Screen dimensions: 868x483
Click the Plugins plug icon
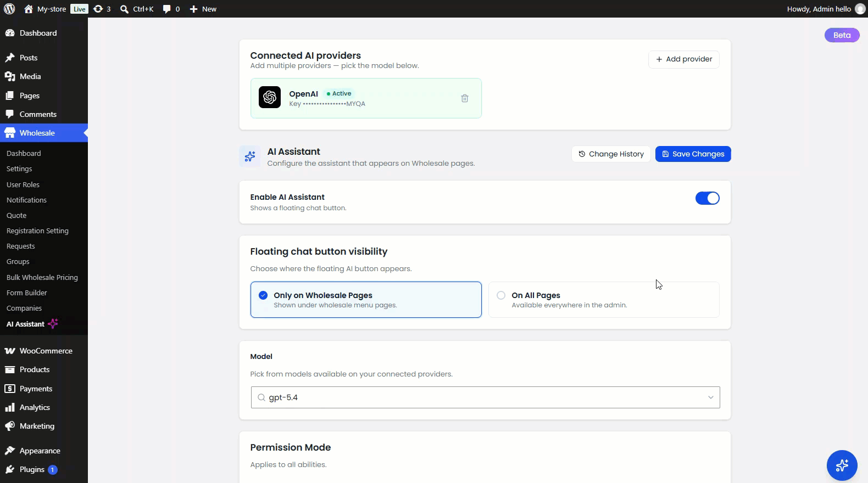click(10, 469)
